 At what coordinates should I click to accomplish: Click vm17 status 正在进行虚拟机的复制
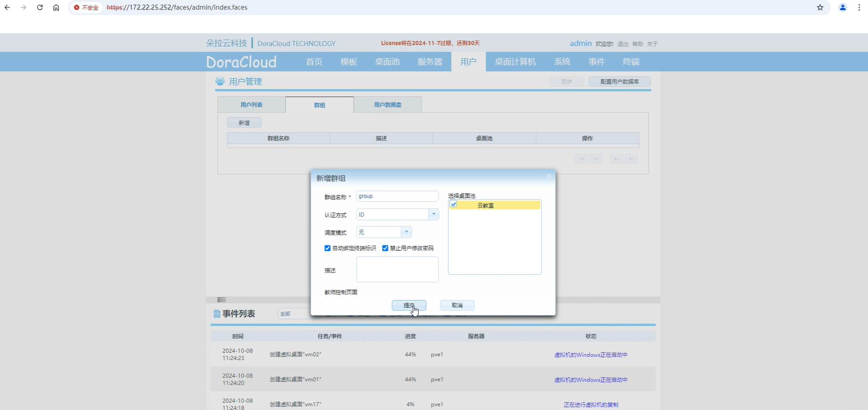[591, 405]
